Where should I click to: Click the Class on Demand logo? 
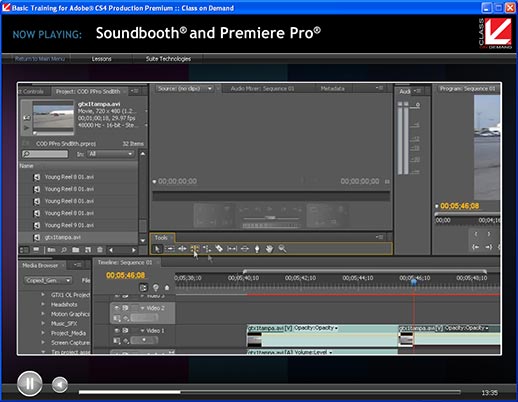(495, 33)
